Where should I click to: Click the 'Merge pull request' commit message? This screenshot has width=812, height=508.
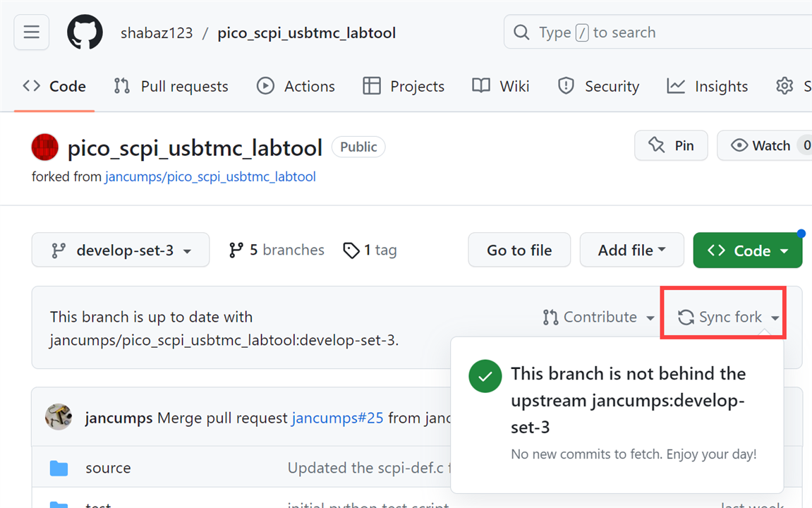222,418
